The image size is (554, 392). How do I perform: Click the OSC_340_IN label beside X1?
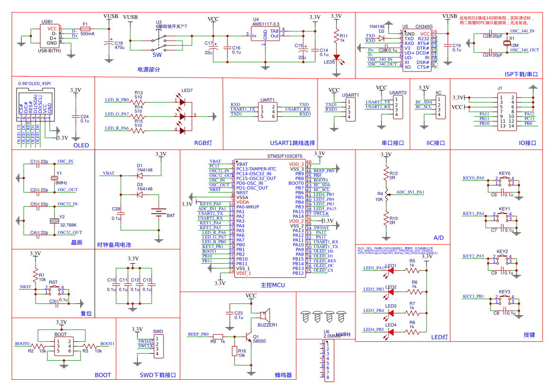click(x=522, y=31)
